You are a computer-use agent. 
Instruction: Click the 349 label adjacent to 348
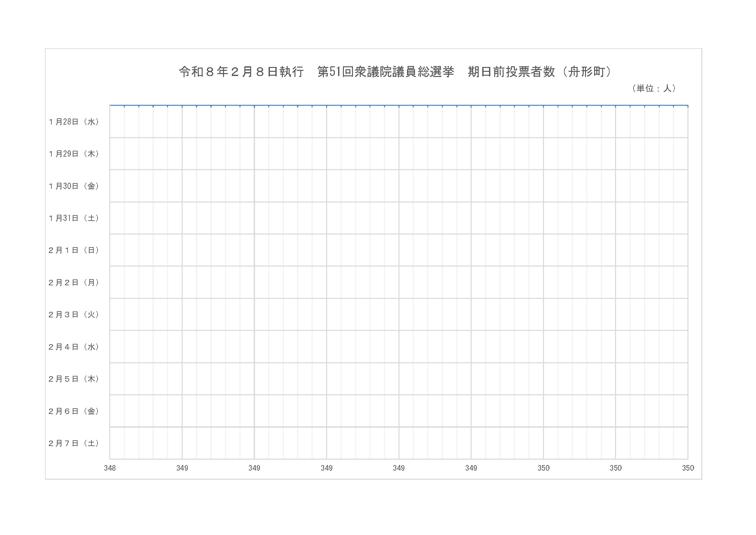[182, 468]
